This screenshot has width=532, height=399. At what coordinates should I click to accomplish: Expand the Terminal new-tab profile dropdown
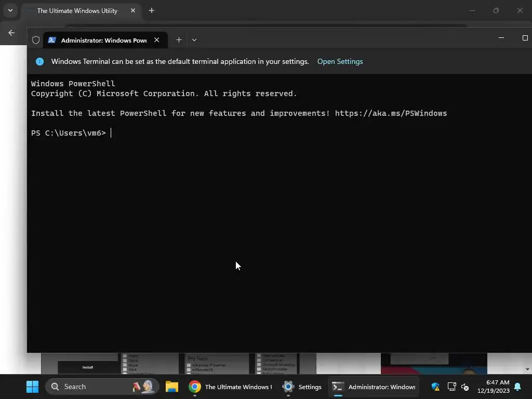194,40
